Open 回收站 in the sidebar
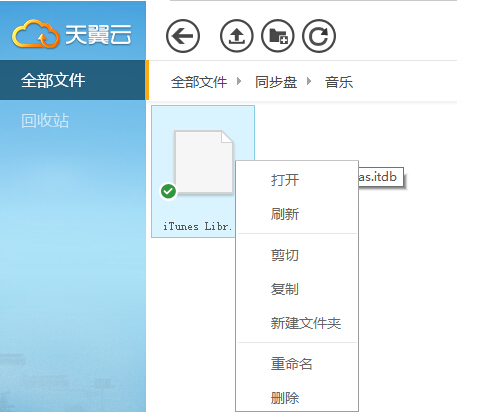Image resolution: width=480 pixels, height=412 pixels. 45,121
